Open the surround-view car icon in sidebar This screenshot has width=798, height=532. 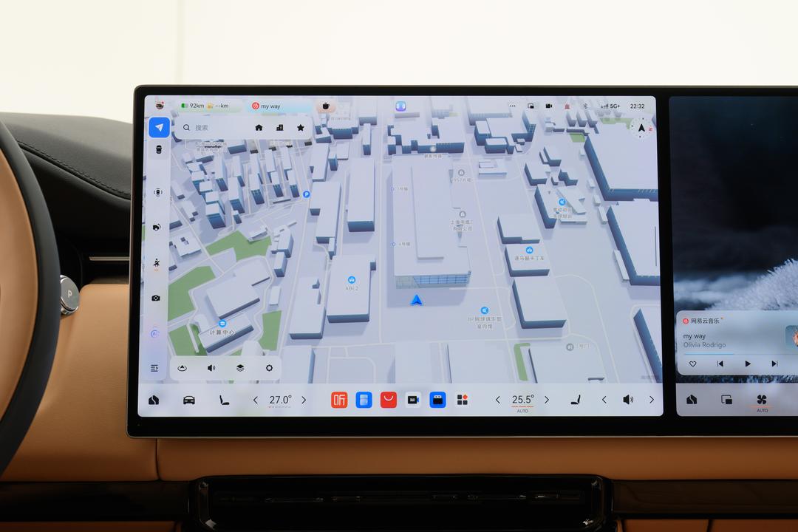coord(158,192)
